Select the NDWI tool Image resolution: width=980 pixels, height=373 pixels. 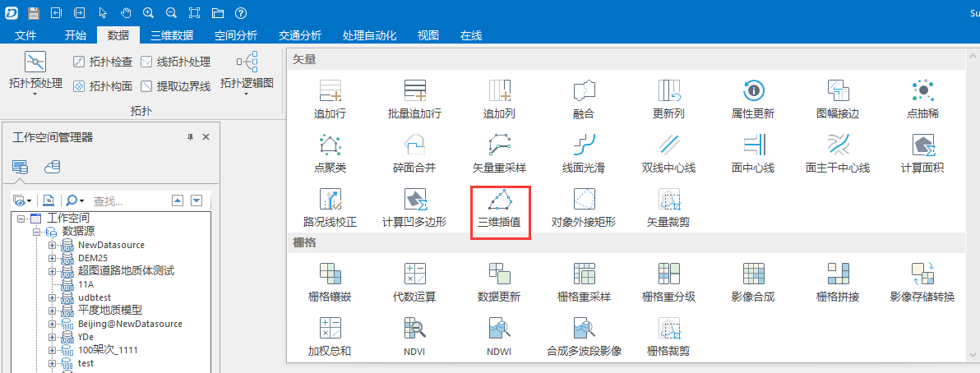click(x=499, y=336)
